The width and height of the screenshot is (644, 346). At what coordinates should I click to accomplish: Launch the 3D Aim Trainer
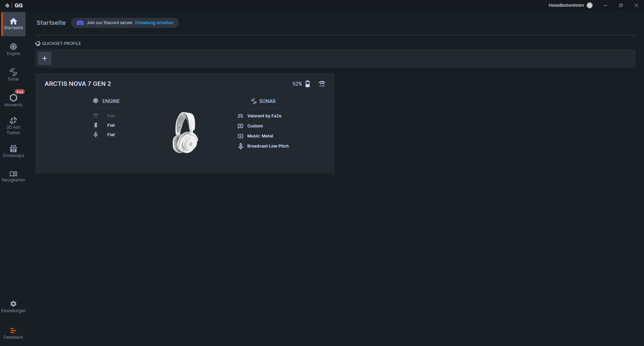(13, 126)
